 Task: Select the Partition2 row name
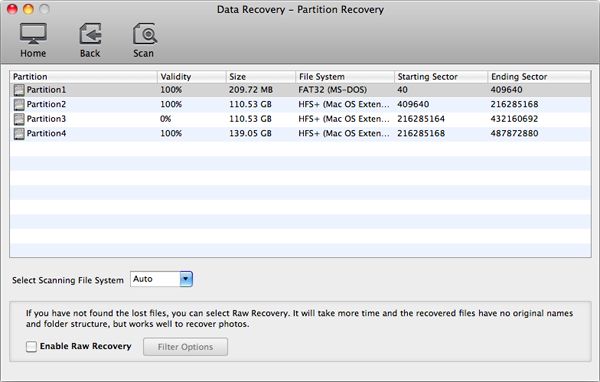tap(46, 104)
